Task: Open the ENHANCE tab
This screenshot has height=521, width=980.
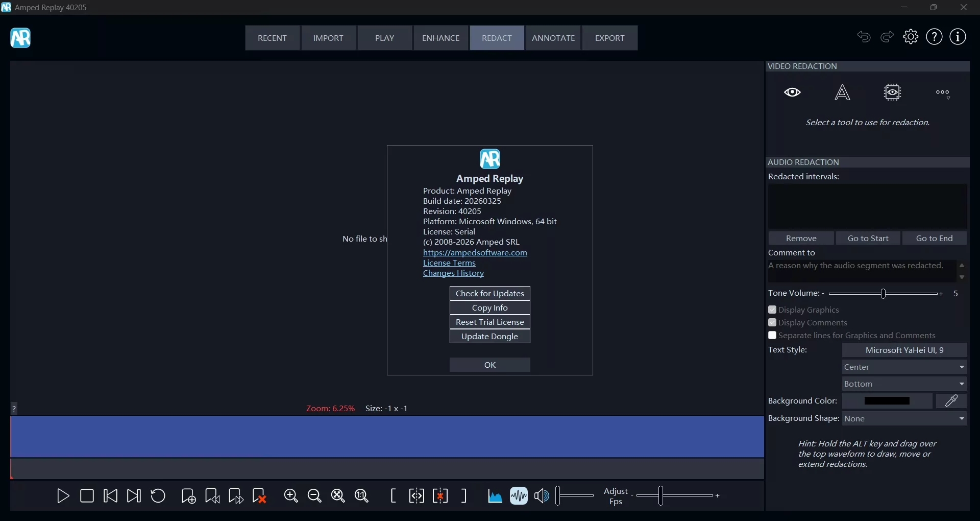Action: (442, 38)
